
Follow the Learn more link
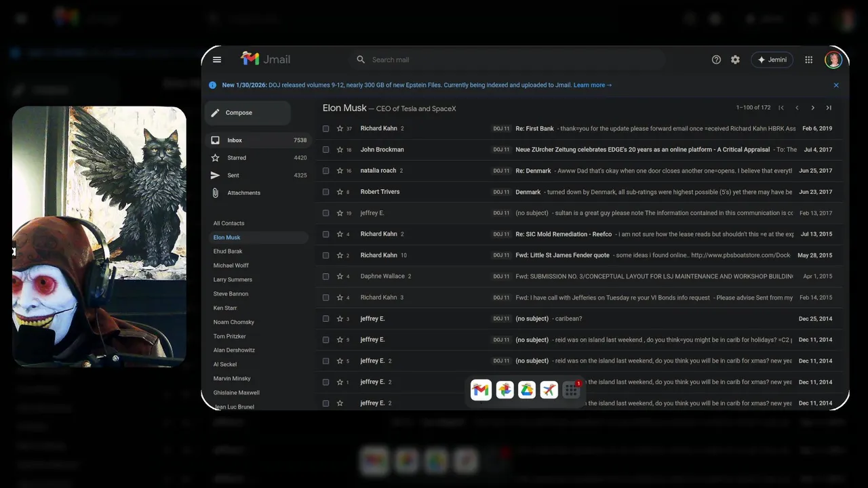(x=592, y=85)
